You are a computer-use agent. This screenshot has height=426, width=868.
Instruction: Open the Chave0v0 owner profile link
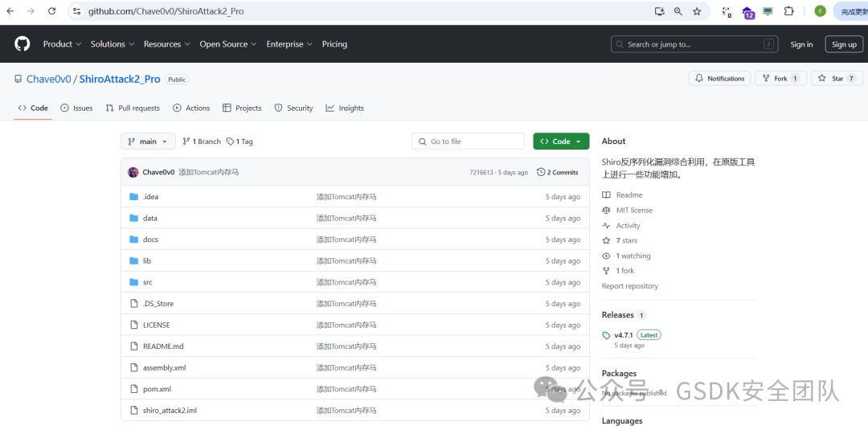(49, 80)
